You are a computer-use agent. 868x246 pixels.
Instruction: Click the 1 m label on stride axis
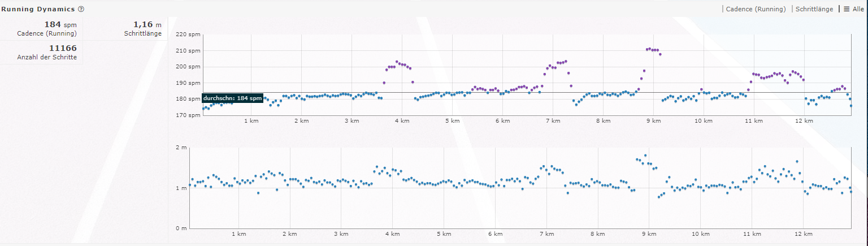pos(181,188)
